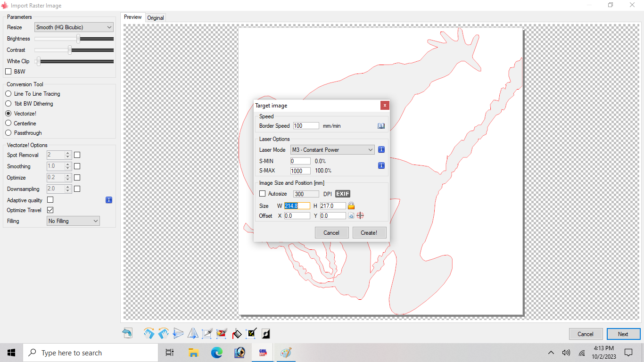Click the blue revert-arrow icon below the preview
This screenshot has height=362, width=644.
(x=127, y=334)
